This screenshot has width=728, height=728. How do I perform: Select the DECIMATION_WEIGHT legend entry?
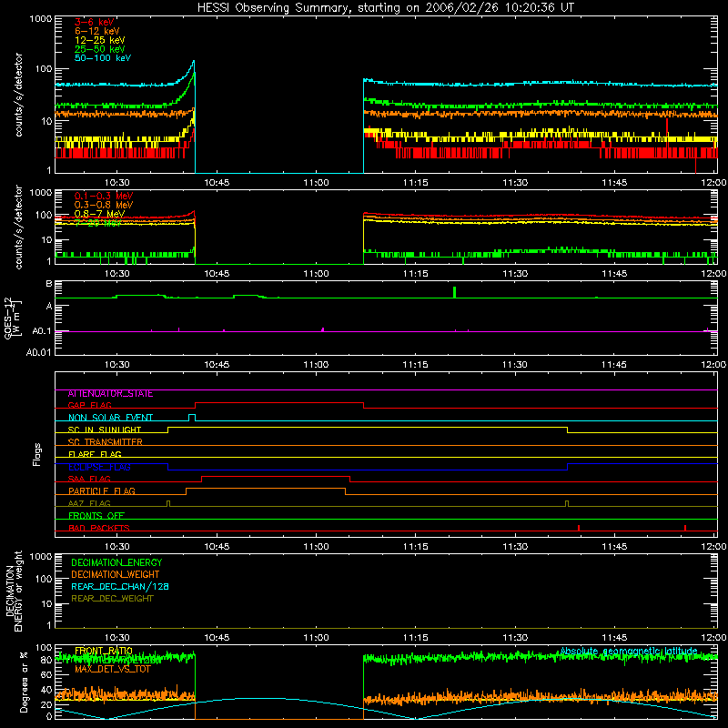tap(116, 575)
